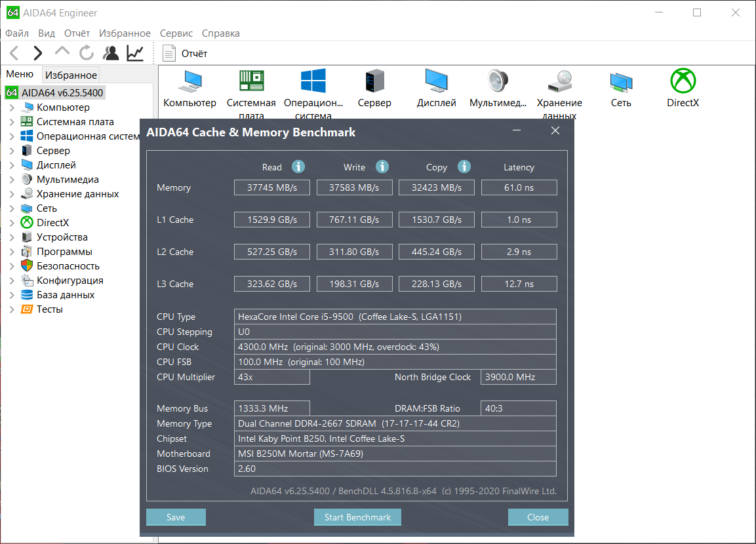Minimize the Cache & Memory Benchmark dialog
756x544 pixels.
pyautogui.click(x=517, y=130)
